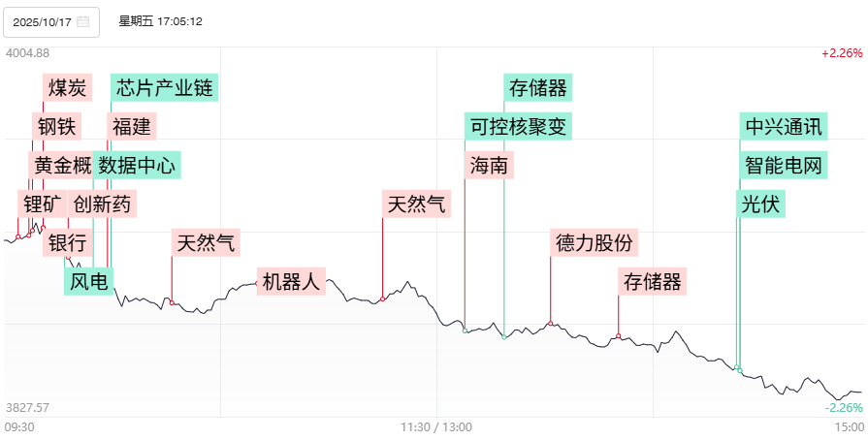
Task: Click the 可控核聚变 green label
Action: pos(518,127)
